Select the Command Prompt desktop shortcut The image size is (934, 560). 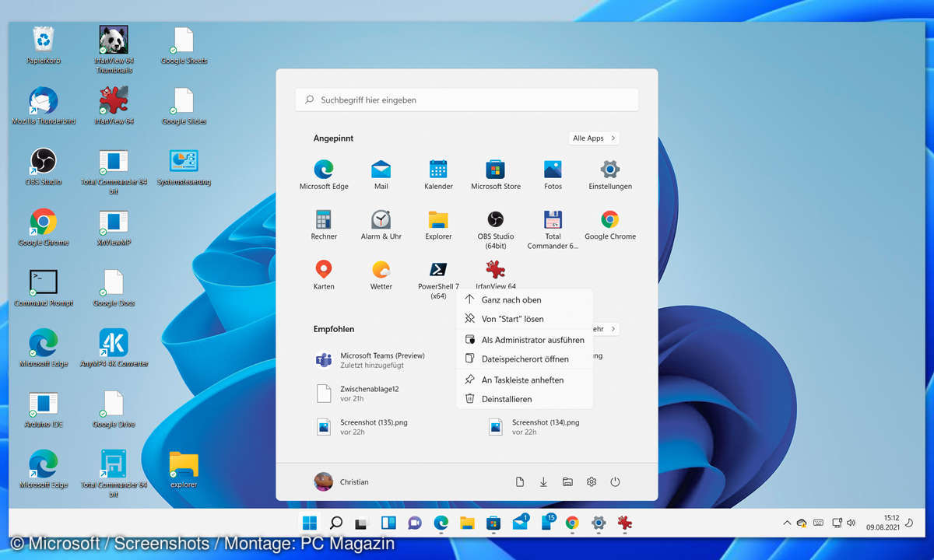point(44,289)
